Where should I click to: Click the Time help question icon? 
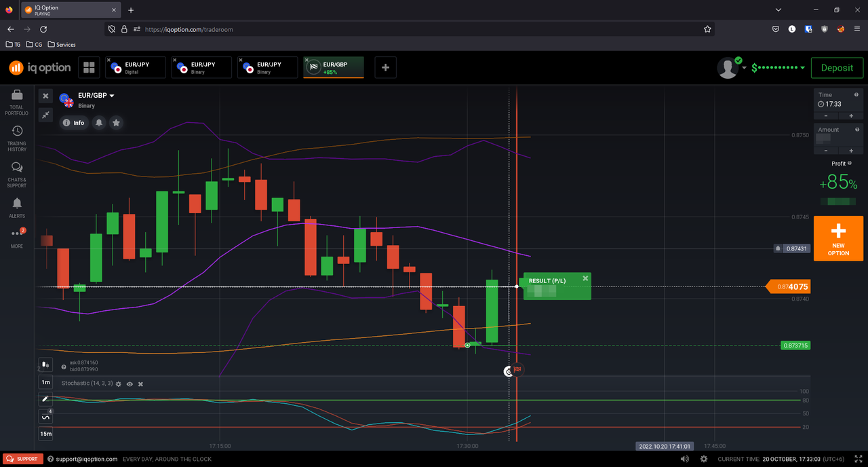point(857,95)
